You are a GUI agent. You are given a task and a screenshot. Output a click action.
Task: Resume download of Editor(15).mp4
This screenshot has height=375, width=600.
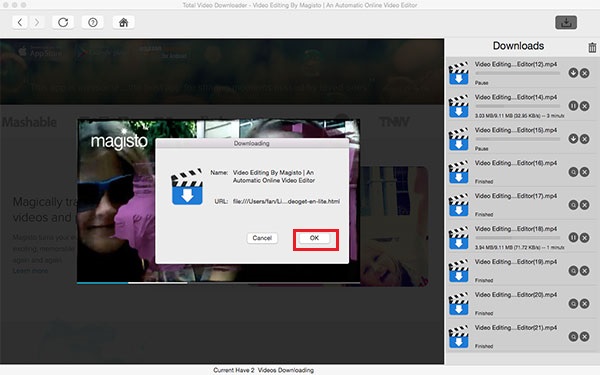(573, 139)
